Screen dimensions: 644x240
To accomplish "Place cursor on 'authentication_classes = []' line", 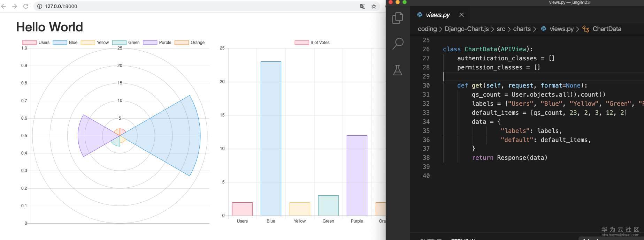I will [506, 58].
